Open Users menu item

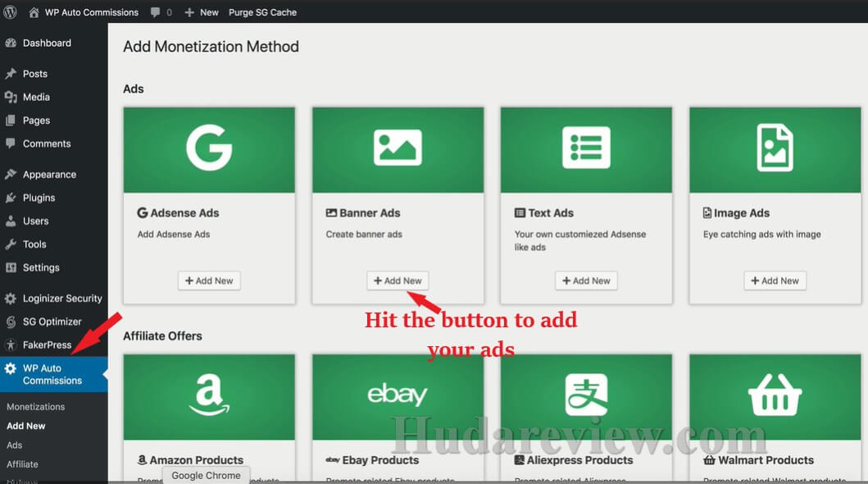[54, 221]
